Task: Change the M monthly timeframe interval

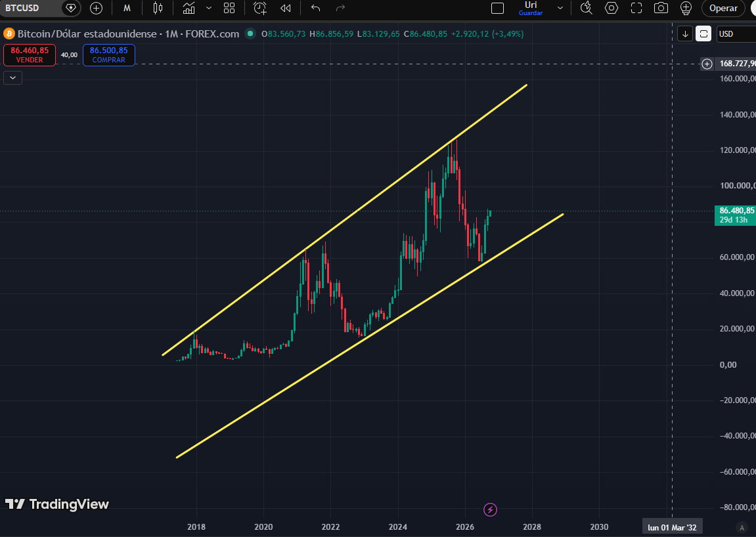Action: [x=127, y=8]
